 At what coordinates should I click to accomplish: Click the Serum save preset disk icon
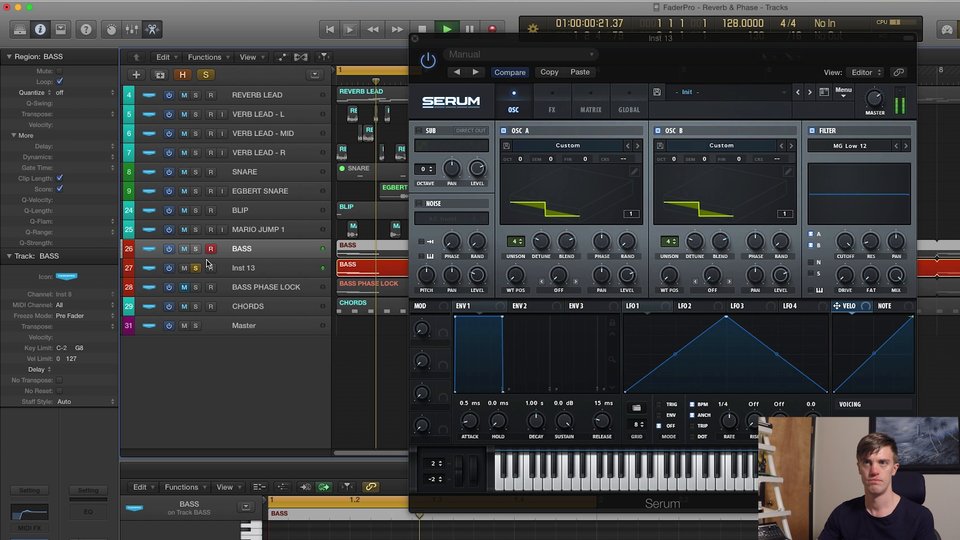657,92
